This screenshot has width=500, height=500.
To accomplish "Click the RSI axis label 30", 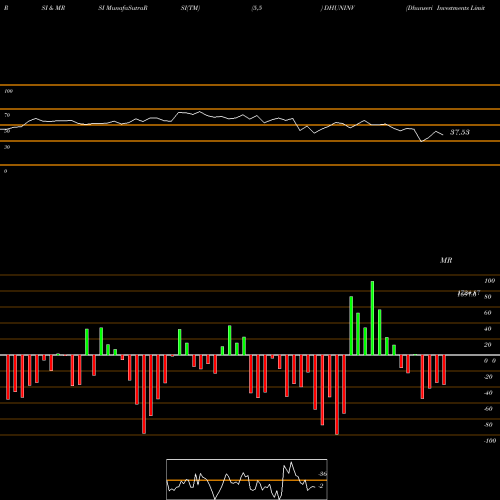I will [7, 147].
